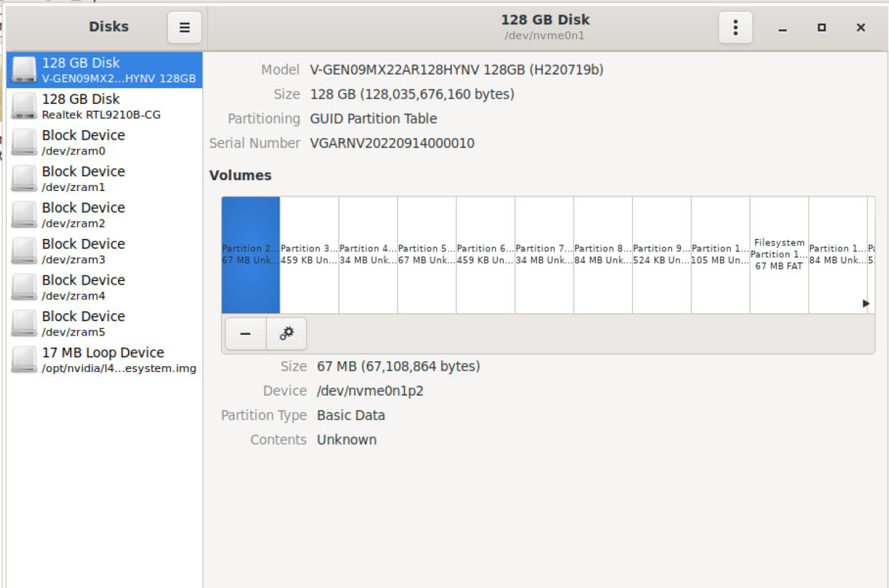Viewport: 889px width, 588px height.
Task: Select the /dev/zram0 block device
Action: point(104,142)
